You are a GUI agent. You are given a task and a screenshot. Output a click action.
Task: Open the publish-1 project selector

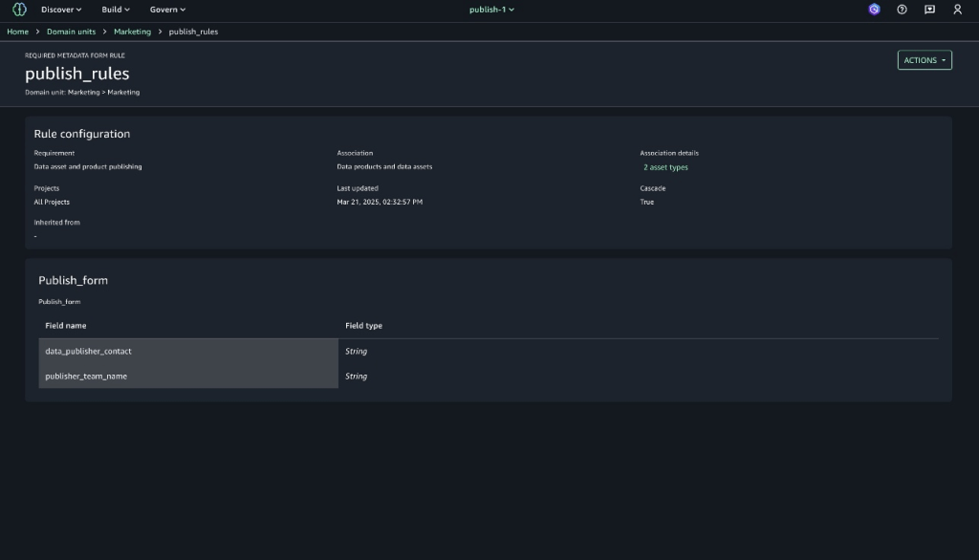pyautogui.click(x=491, y=10)
